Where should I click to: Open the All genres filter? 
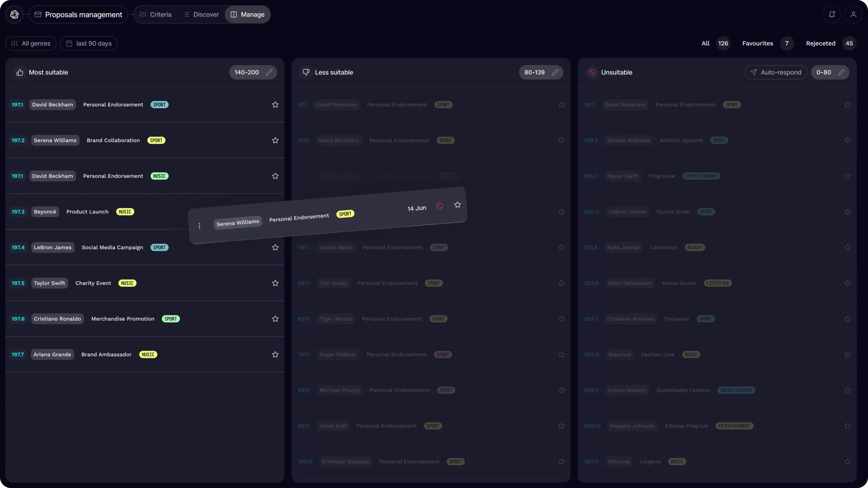click(x=31, y=43)
